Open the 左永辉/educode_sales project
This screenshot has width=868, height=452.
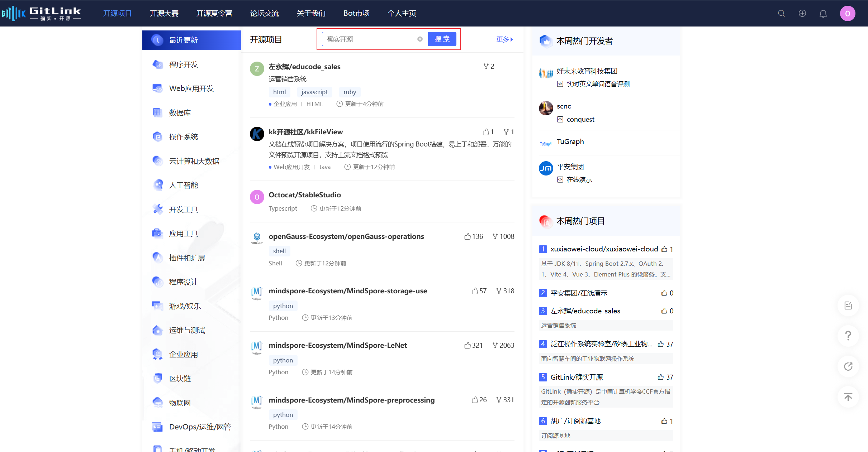tap(304, 67)
